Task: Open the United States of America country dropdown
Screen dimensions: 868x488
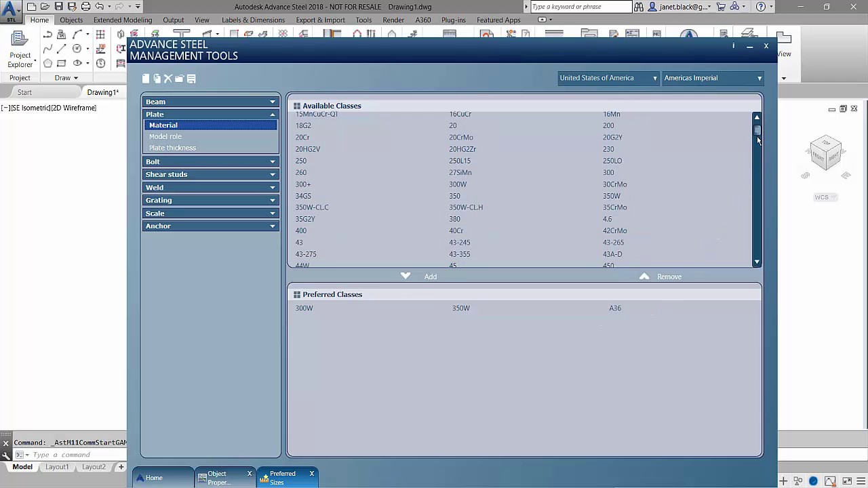Action: tap(608, 78)
